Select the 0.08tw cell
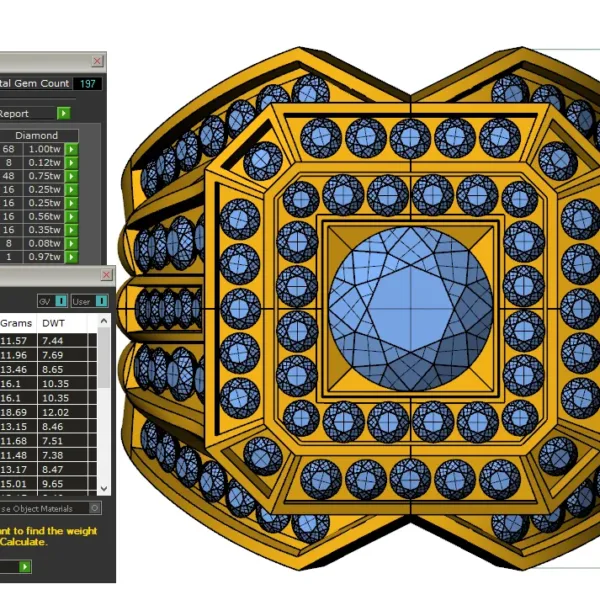600x600 pixels. (x=44, y=243)
